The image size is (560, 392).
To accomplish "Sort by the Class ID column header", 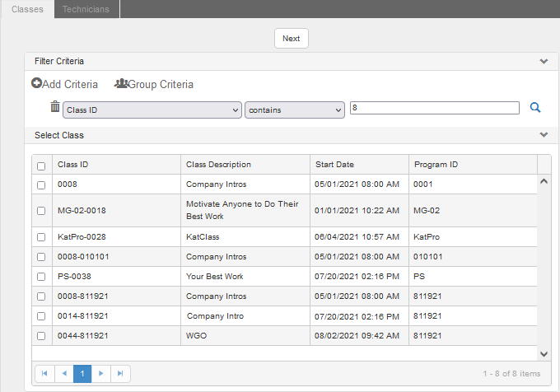I will 116,165.
